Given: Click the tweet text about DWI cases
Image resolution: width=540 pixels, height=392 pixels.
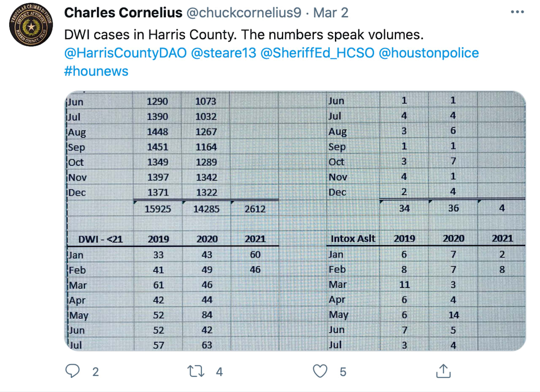Looking at the screenshot, I should [243, 35].
